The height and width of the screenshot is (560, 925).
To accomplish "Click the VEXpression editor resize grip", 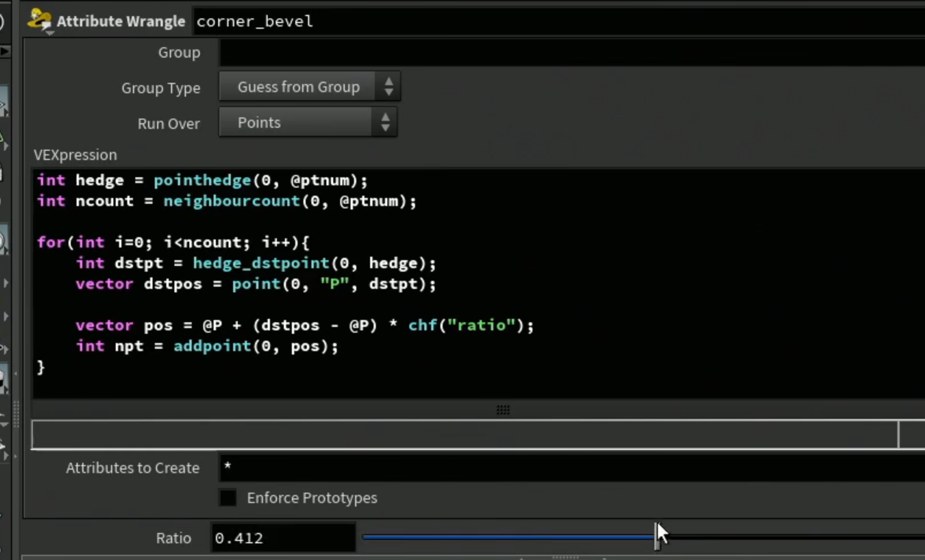I will tap(503, 410).
